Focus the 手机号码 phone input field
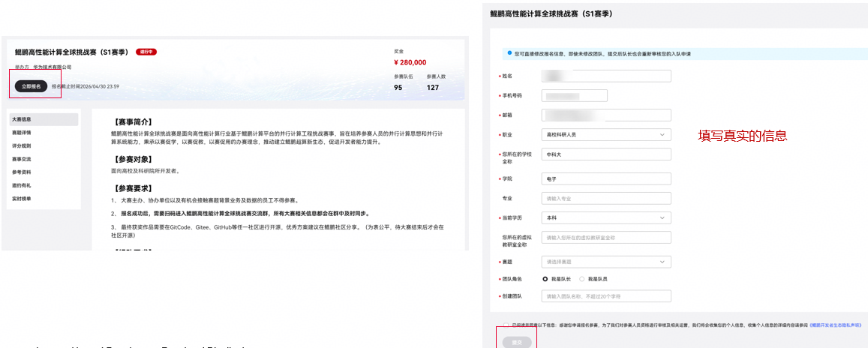The height and width of the screenshot is (348, 868). click(575, 96)
